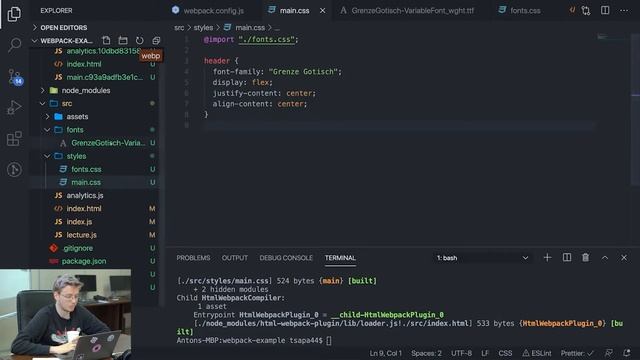Open analytics.js in the src folder

85,196
